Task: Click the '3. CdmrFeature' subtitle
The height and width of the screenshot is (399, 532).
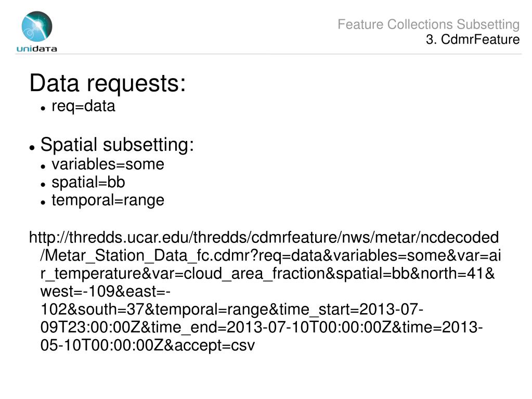Action: pyautogui.click(x=473, y=40)
